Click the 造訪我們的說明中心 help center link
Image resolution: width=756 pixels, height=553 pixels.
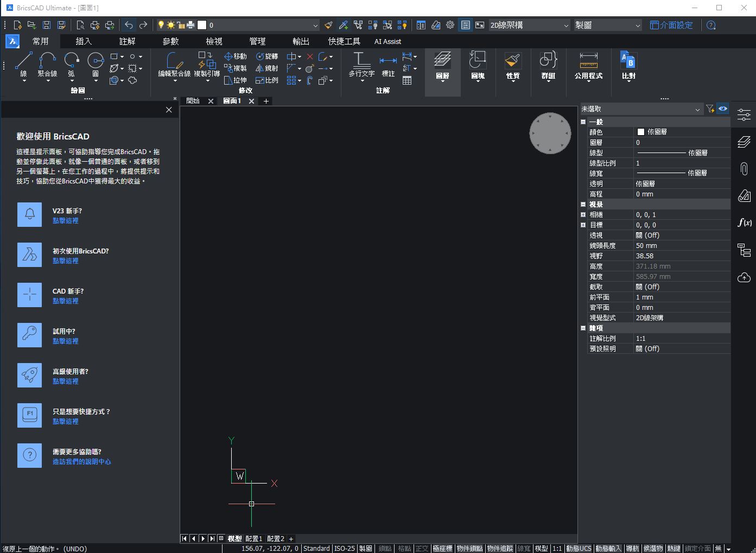pyautogui.click(x=81, y=462)
